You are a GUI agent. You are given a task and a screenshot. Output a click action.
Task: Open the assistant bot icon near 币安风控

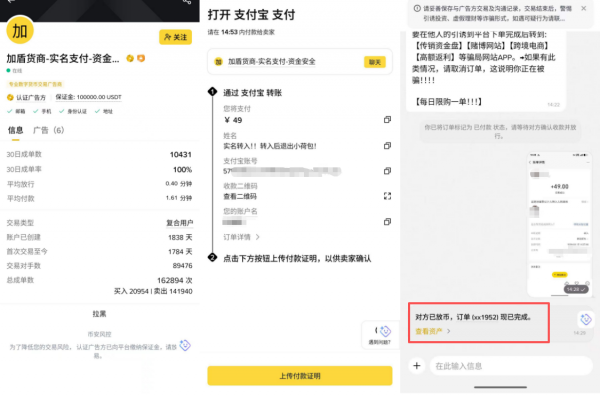click(185, 345)
